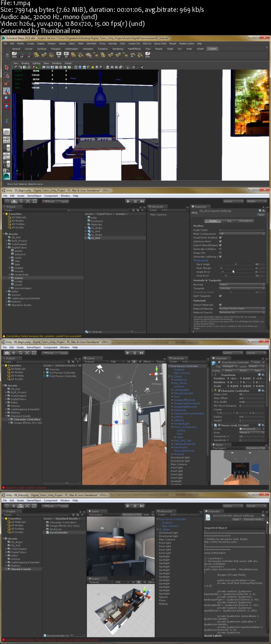Toggle Mouse Look (Script) checkbox in 06_Begin

coord(219,425)
